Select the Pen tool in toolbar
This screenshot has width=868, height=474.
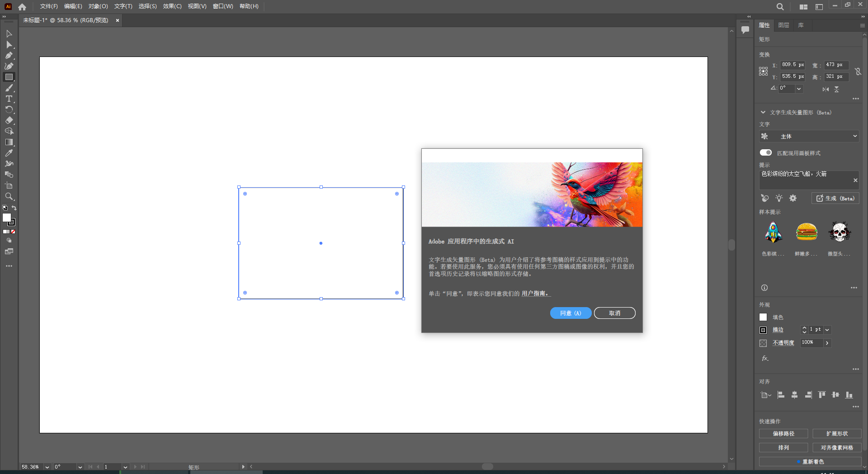click(x=9, y=56)
